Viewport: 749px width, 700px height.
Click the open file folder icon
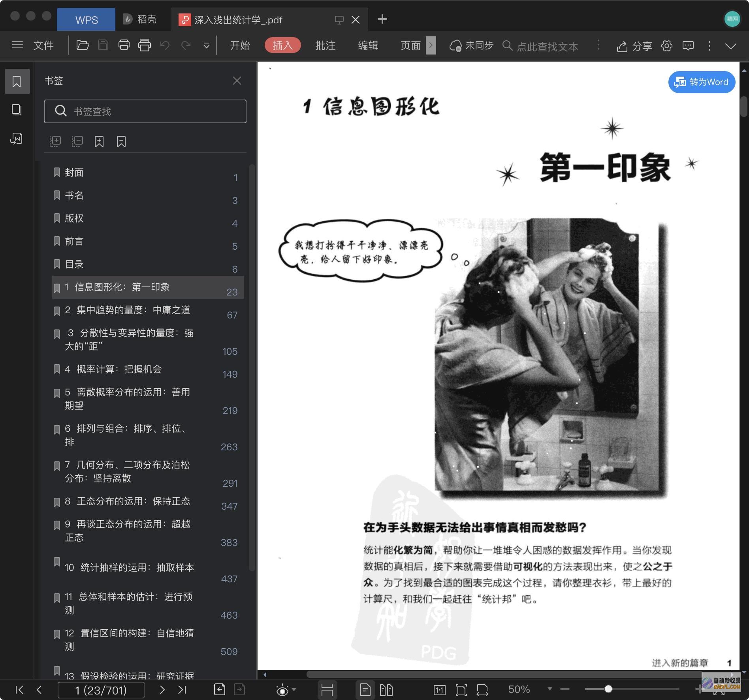(83, 45)
